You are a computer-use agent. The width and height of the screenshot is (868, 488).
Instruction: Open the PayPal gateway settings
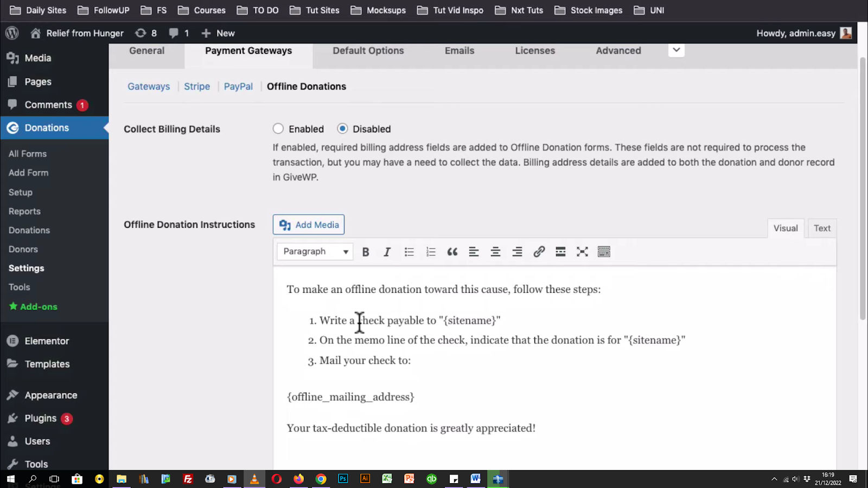click(238, 86)
